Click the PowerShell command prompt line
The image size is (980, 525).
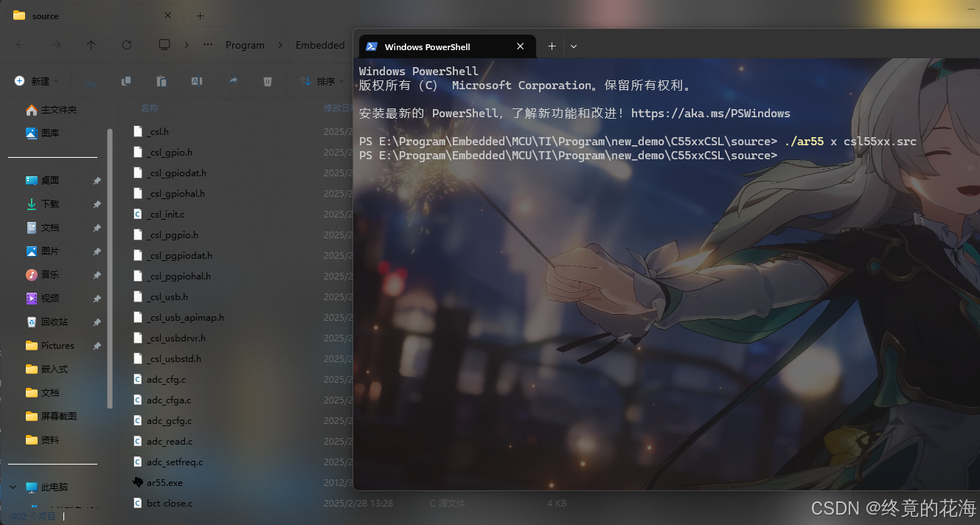tap(569, 156)
